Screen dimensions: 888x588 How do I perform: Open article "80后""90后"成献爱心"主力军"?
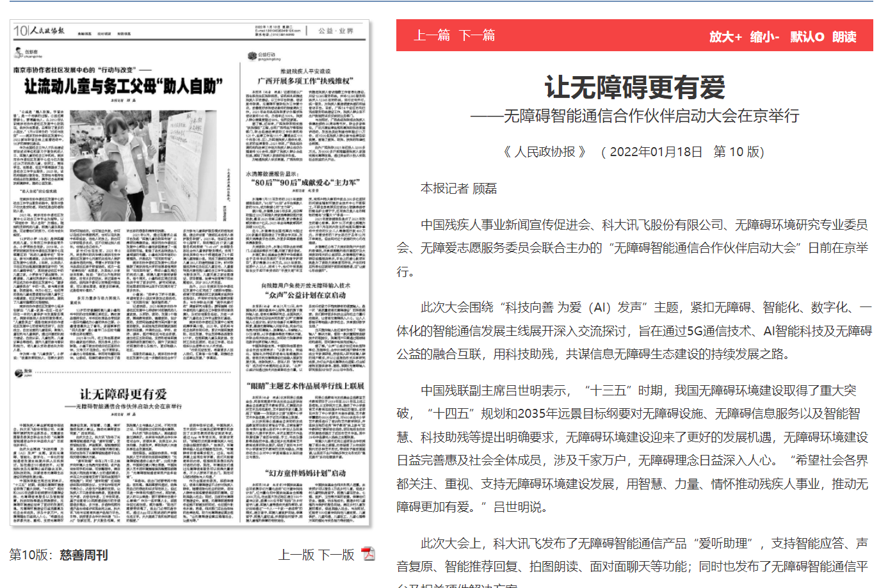point(305,182)
